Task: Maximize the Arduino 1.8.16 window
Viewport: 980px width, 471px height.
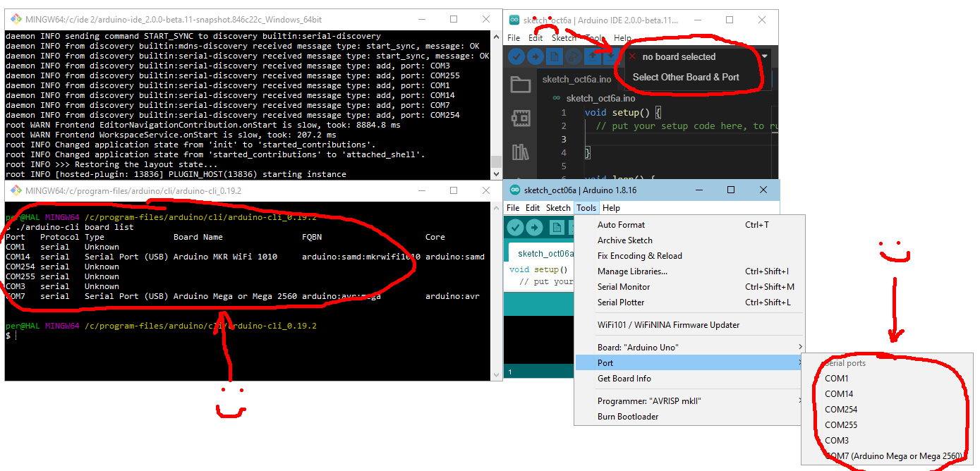Action: [x=731, y=190]
